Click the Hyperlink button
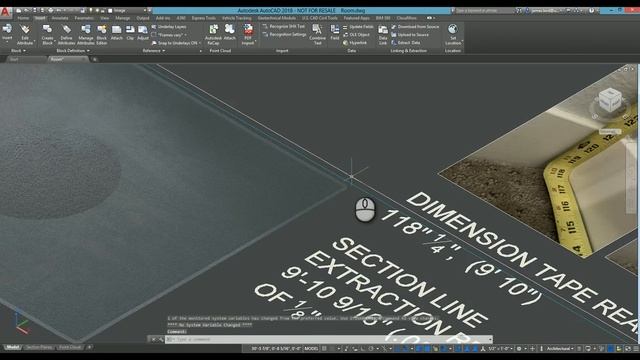640x360 pixels. 355,42
